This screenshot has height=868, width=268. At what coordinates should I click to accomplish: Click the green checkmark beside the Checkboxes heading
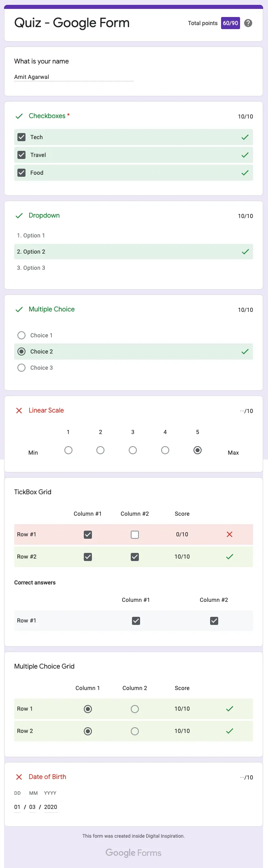(19, 116)
